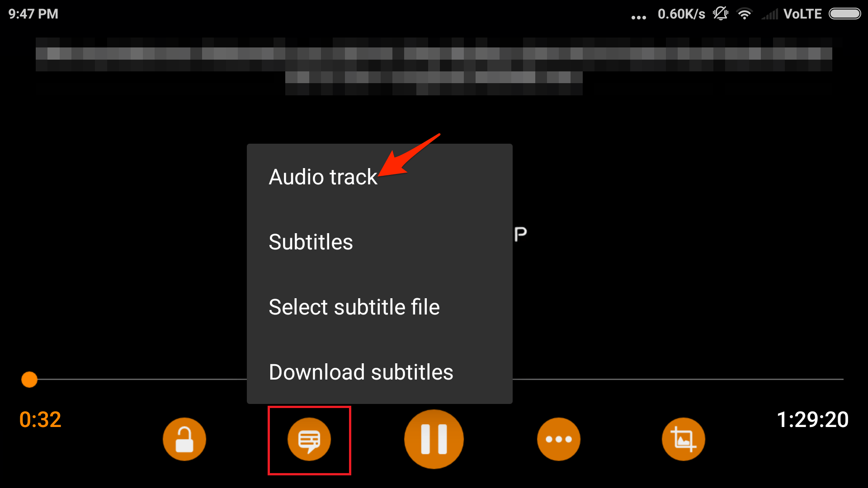Viewport: 868px width, 488px height.
Task: Select Audio track from menu
Action: 322,176
